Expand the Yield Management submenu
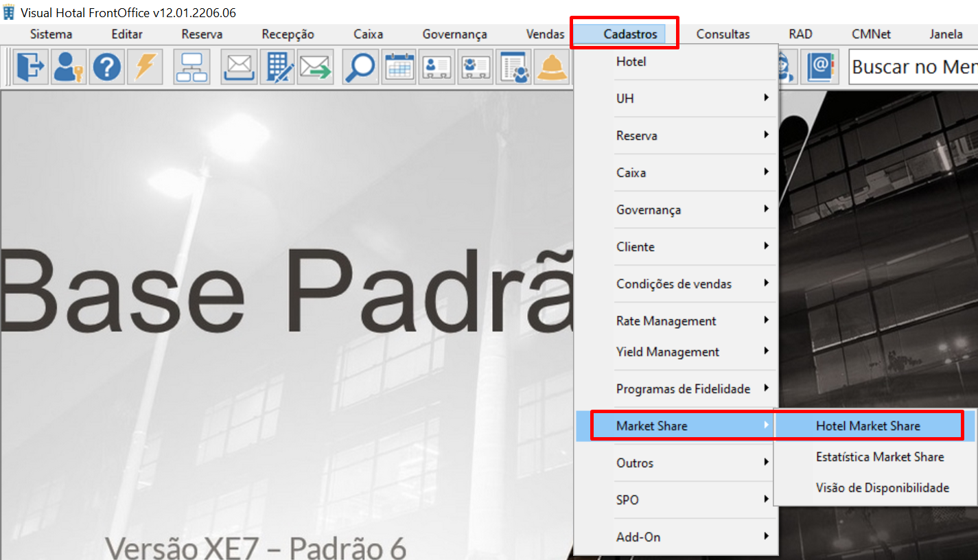The height and width of the screenshot is (560, 978). pyautogui.click(x=676, y=352)
